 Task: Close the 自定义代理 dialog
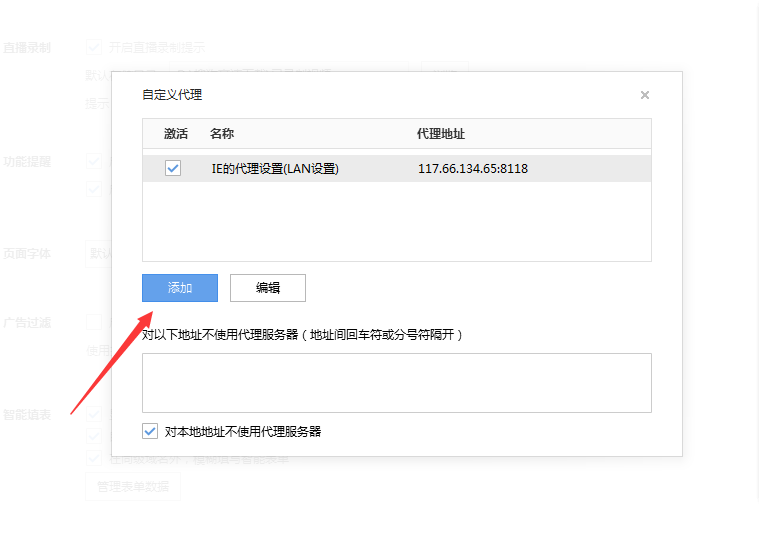pyautogui.click(x=645, y=95)
